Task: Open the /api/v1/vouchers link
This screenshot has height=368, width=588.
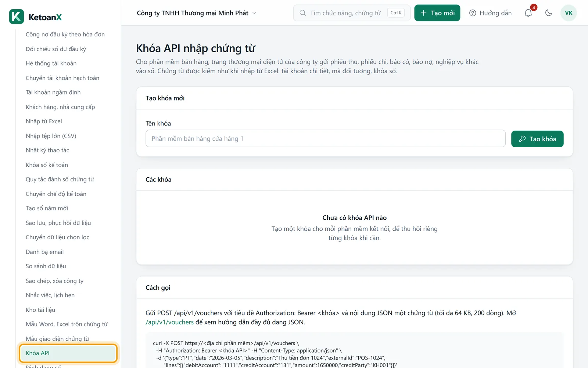Action: click(169, 322)
